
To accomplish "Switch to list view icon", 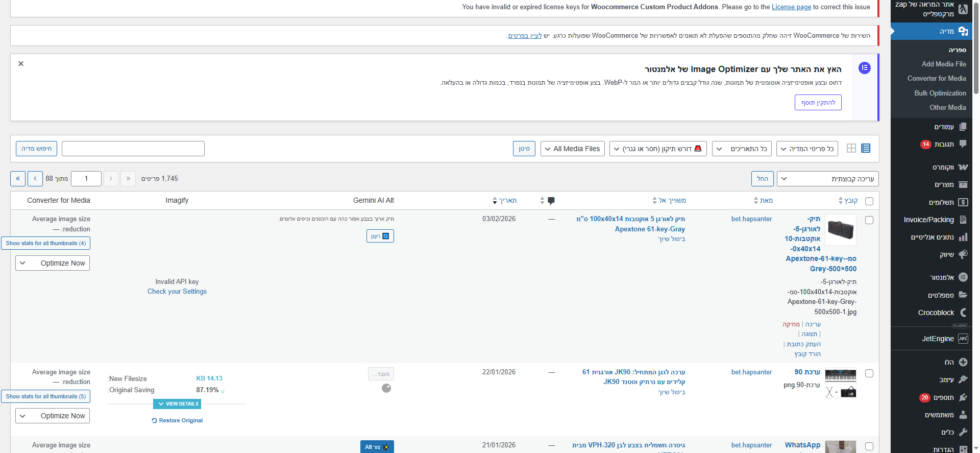I will (866, 149).
